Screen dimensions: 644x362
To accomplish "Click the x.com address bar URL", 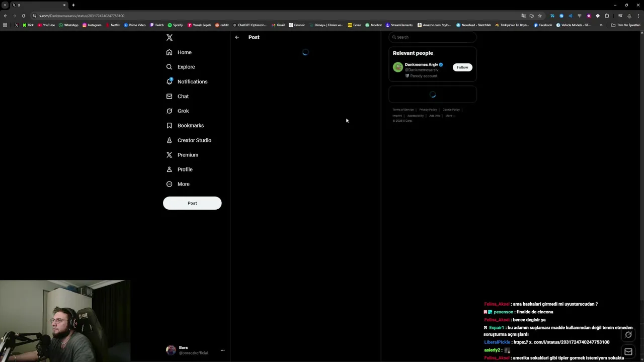I will pyautogui.click(x=82, y=16).
